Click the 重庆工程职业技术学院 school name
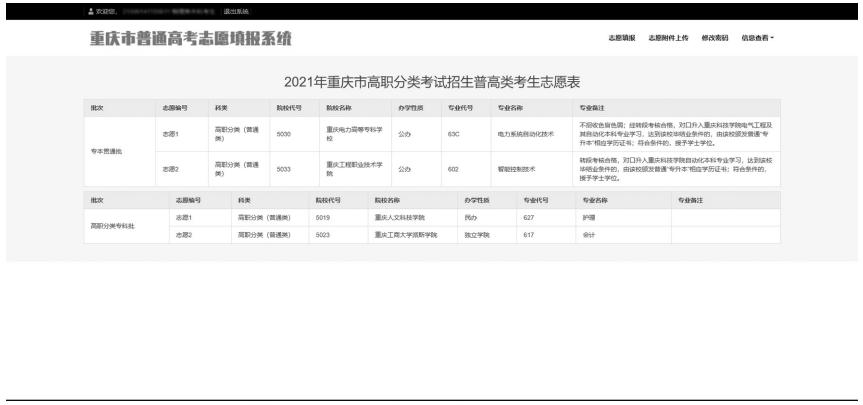Screen dimensions: 863x405 pyautogui.click(x=354, y=169)
